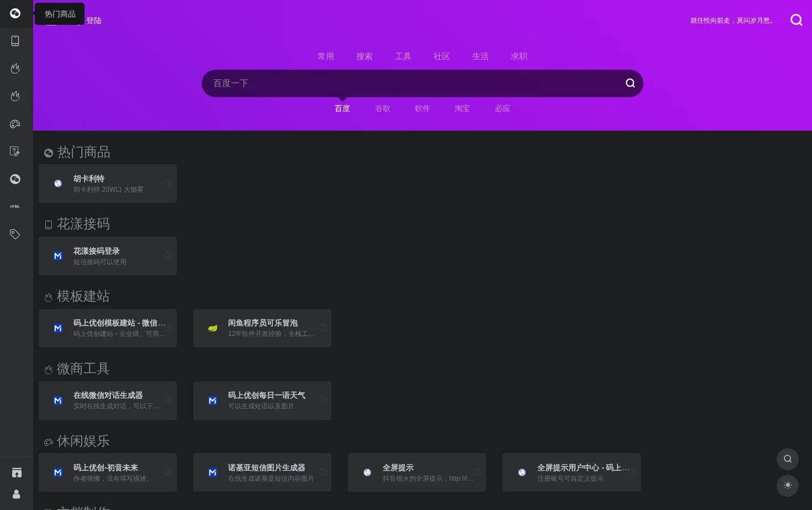
Task: Click arrow icon on 花漾接码登录 card
Action: point(168,255)
